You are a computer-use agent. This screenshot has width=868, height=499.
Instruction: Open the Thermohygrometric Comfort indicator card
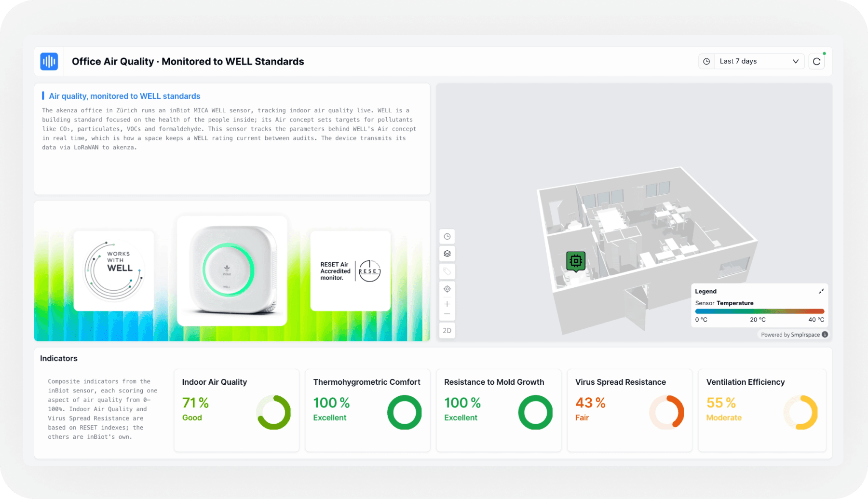[x=367, y=410]
